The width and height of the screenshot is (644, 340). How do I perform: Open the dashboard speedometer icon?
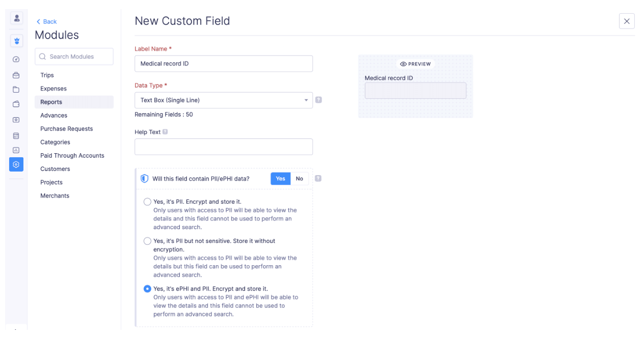(16, 59)
